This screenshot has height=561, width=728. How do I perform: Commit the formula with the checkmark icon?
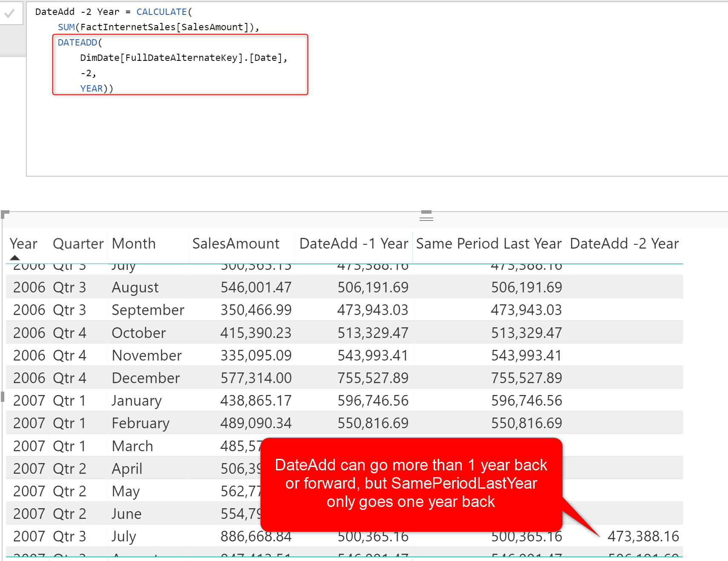9,14
